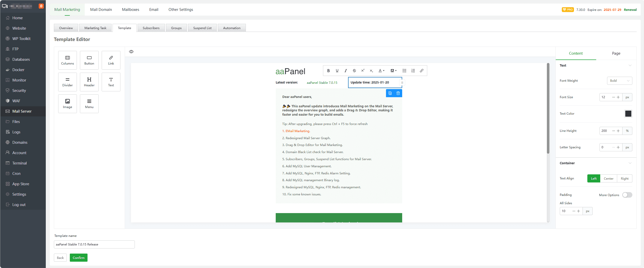Open the notification badge in sidebar header
Image resolution: width=644 pixels, height=268 pixels.
tap(41, 6)
